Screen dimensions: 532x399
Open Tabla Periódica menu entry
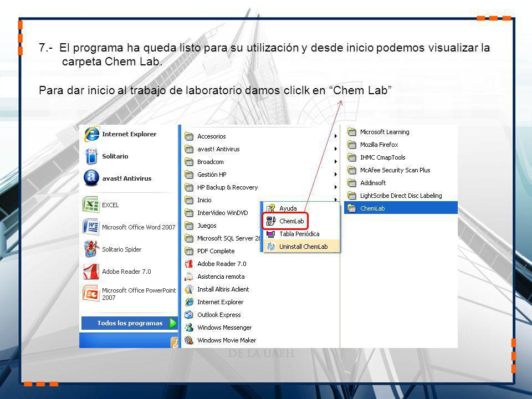301,234
